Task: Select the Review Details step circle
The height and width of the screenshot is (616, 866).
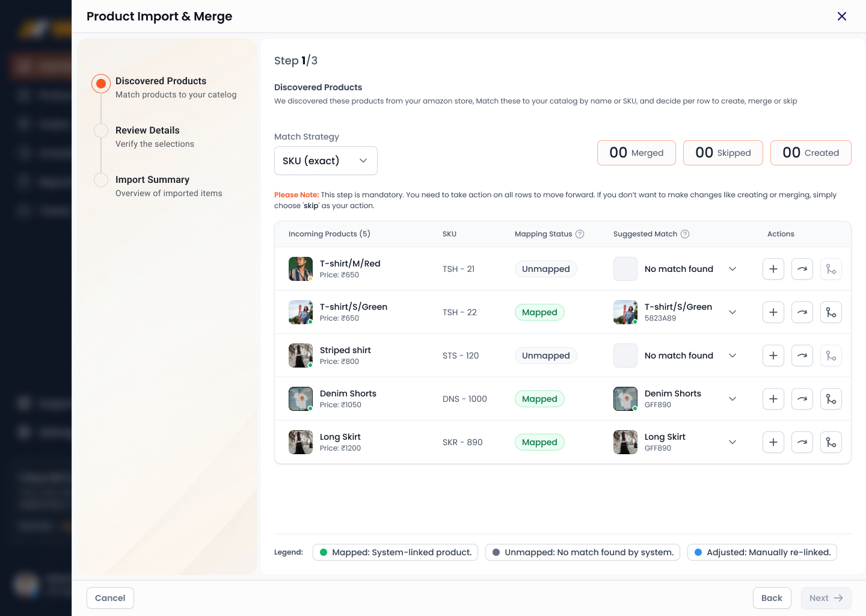Action: (101, 131)
